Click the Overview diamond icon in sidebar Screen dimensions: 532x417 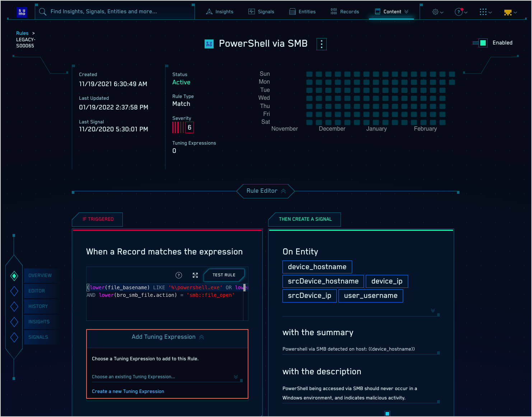click(x=14, y=276)
